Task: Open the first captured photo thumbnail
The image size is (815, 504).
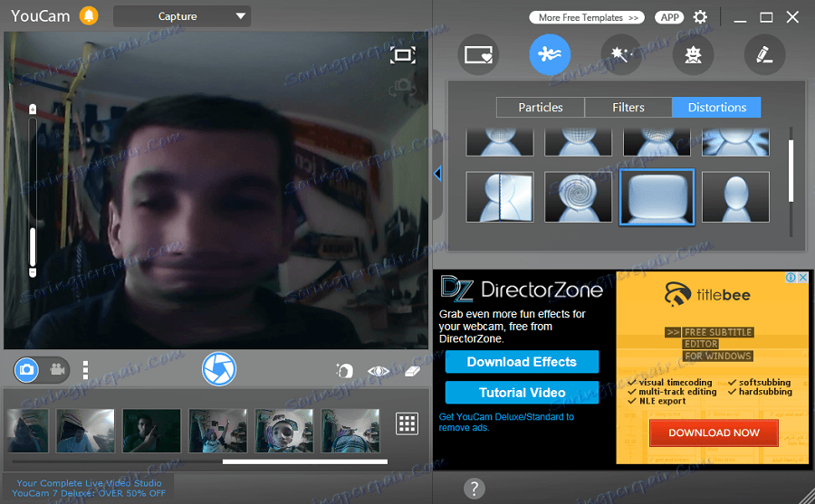Action: [x=27, y=431]
